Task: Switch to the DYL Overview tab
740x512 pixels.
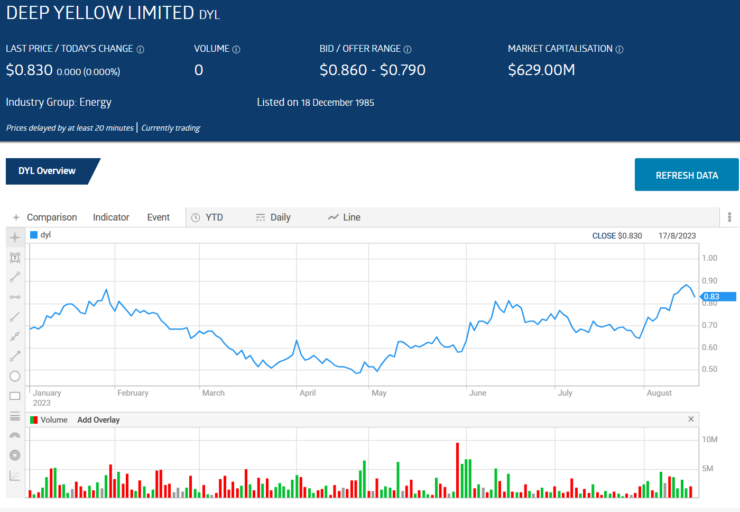Action: click(47, 171)
